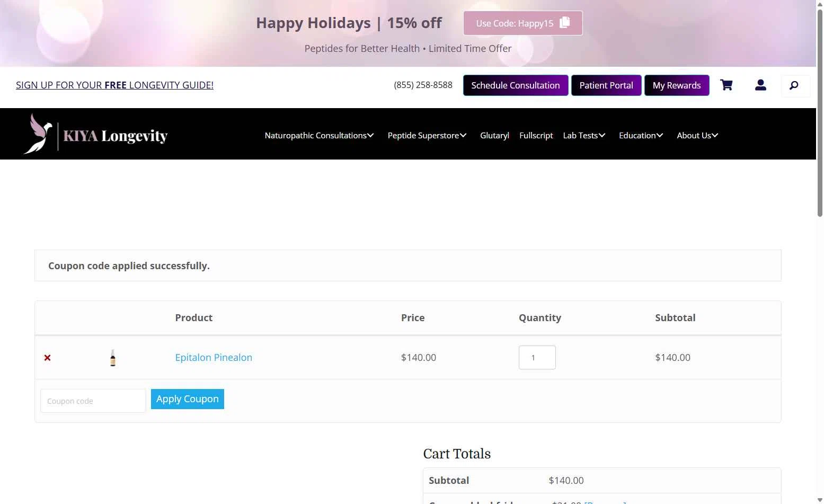The height and width of the screenshot is (504, 824).
Task: Expand the Lab Tests menu
Action: pyautogui.click(x=584, y=135)
